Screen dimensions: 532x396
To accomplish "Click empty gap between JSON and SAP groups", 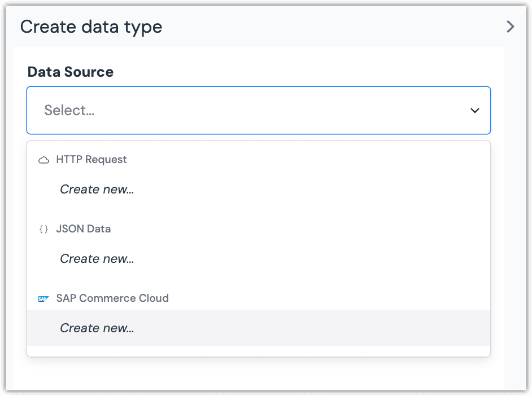I will 259,282.
